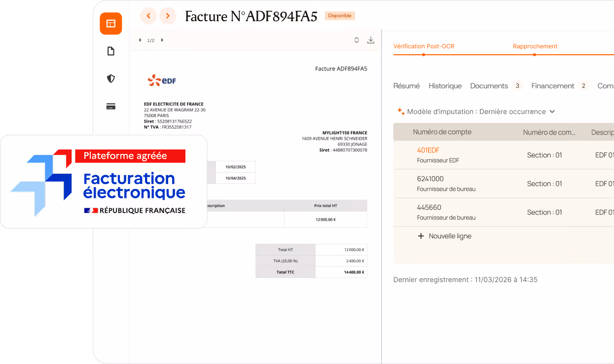Click the TVA amount 2 400,00 €
614x364 pixels.
pyautogui.click(x=355, y=261)
